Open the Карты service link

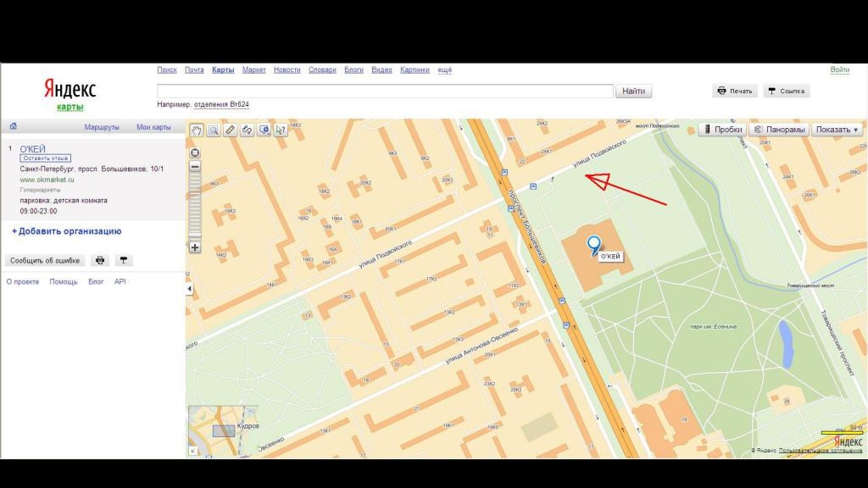click(x=223, y=69)
